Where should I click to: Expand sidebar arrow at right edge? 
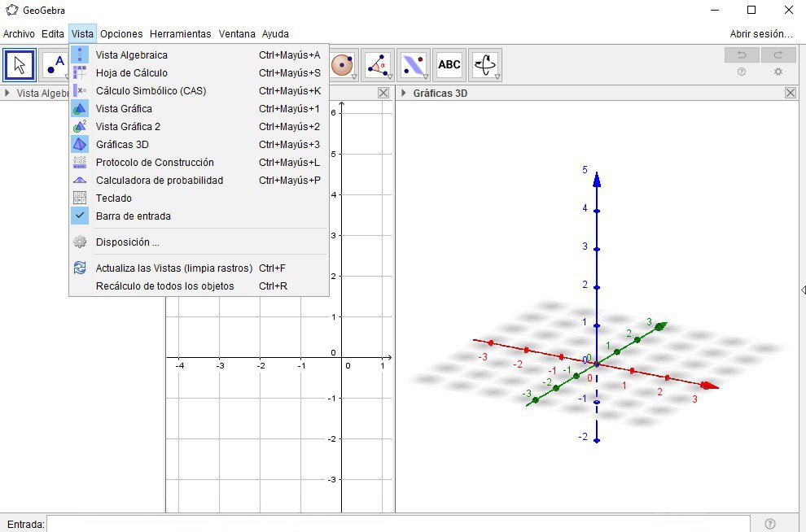[x=803, y=290]
